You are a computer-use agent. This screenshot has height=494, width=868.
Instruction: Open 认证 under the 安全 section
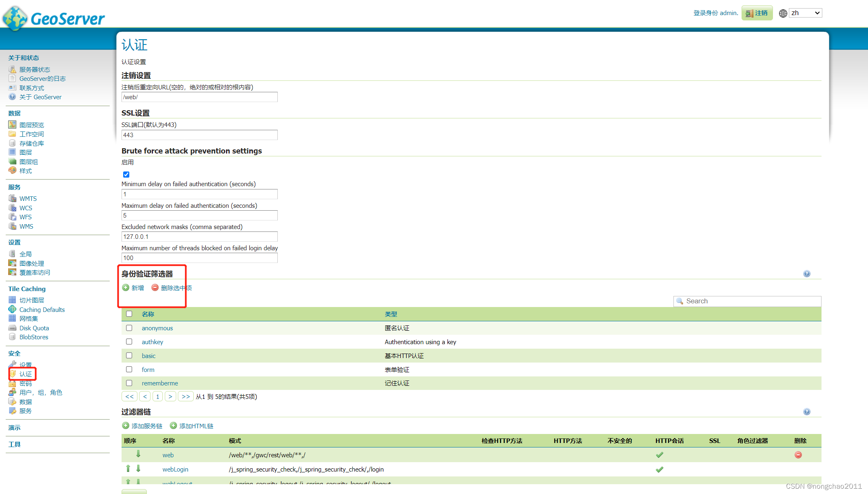(26, 374)
